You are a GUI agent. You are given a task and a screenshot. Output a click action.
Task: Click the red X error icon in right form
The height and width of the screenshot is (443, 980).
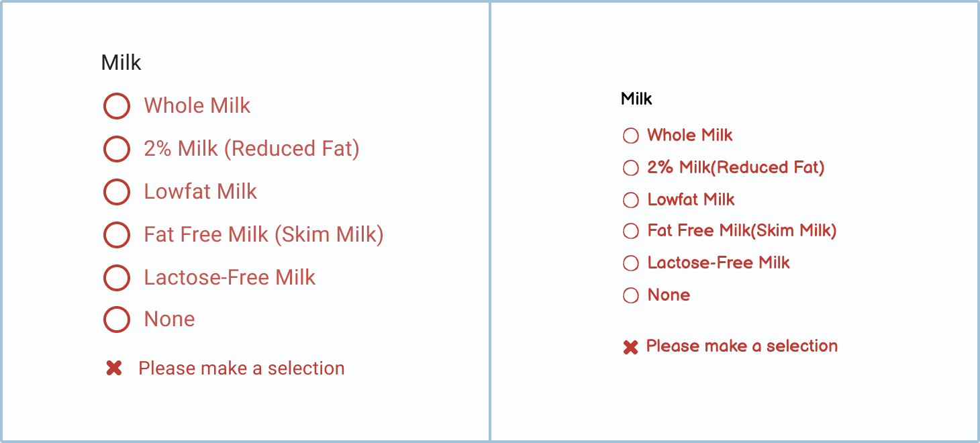coord(630,347)
